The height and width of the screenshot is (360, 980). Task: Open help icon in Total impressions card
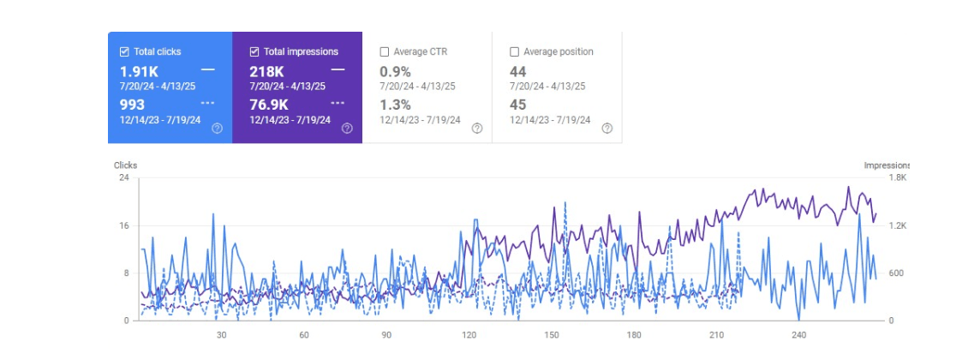(347, 129)
